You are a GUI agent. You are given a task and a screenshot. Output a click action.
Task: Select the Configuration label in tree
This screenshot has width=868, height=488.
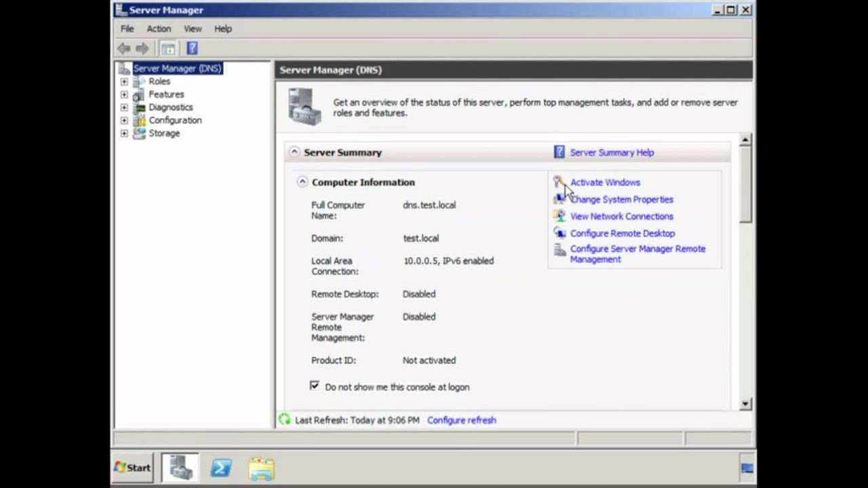point(175,120)
